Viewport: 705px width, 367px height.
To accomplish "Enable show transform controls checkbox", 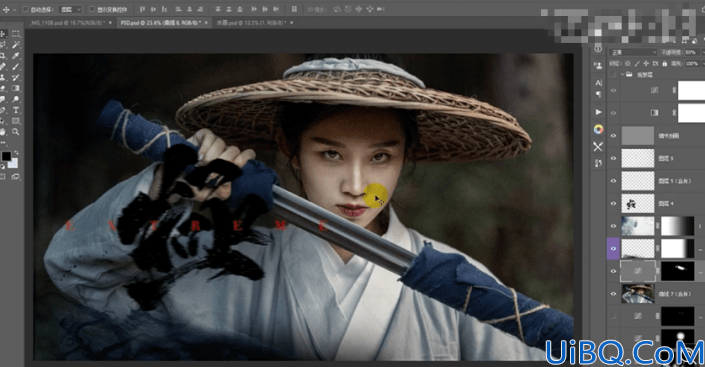I will [92, 9].
